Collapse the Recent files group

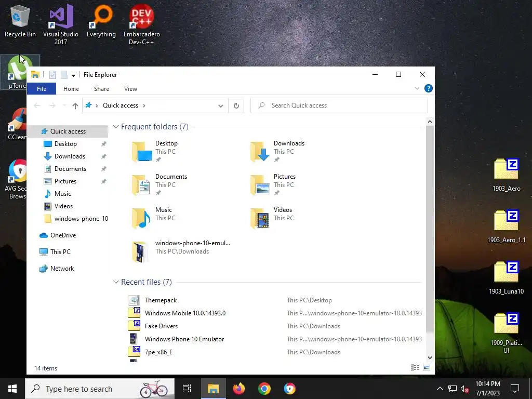116,282
